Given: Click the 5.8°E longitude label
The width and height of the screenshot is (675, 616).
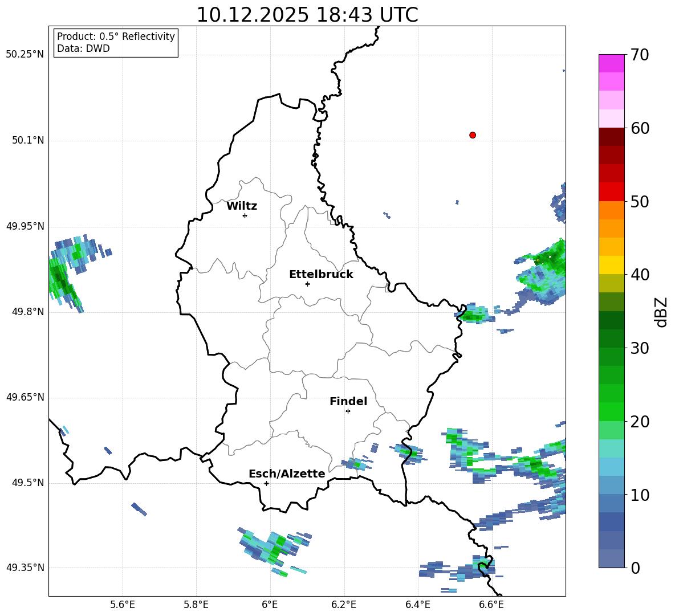Looking at the screenshot, I should [196, 605].
